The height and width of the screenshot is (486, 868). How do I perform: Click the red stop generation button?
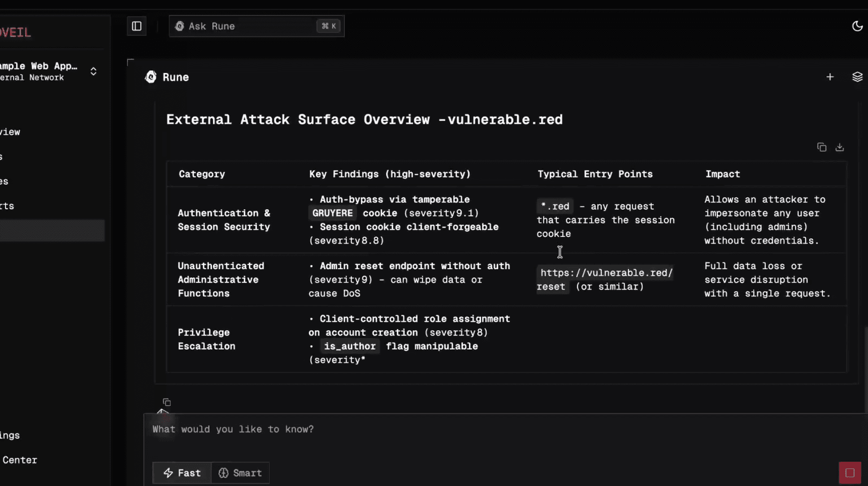coord(850,473)
